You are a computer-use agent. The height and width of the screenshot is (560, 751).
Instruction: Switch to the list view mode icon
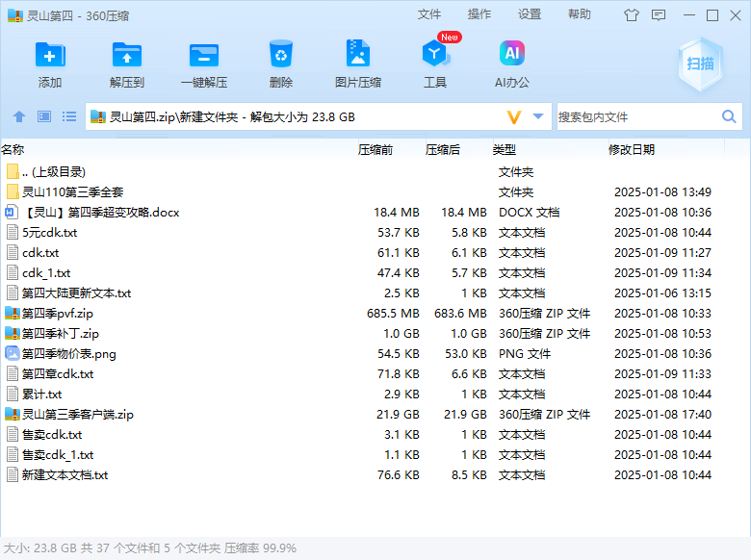(x=69, y=116)
